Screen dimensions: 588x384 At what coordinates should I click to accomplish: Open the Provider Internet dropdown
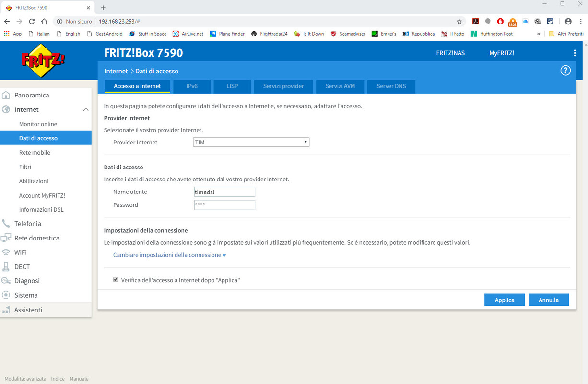(251, 142)
